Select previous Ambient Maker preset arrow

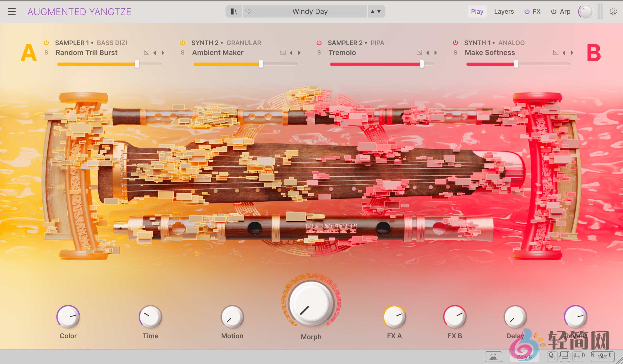point(291,53)
